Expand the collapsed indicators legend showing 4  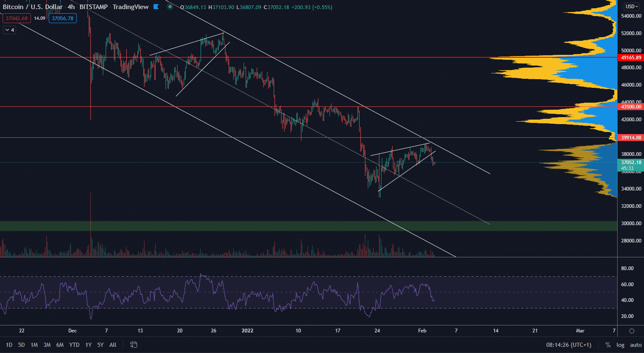click(9, 30)
